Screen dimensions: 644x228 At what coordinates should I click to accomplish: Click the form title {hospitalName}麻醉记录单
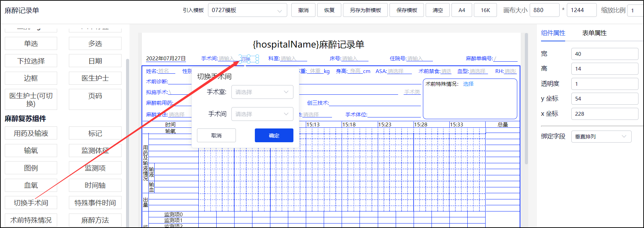coord(309,44)
